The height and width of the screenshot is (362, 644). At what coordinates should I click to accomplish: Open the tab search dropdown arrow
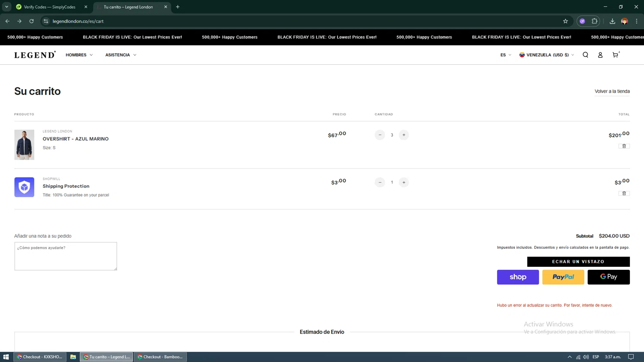[x=6, y=7]
